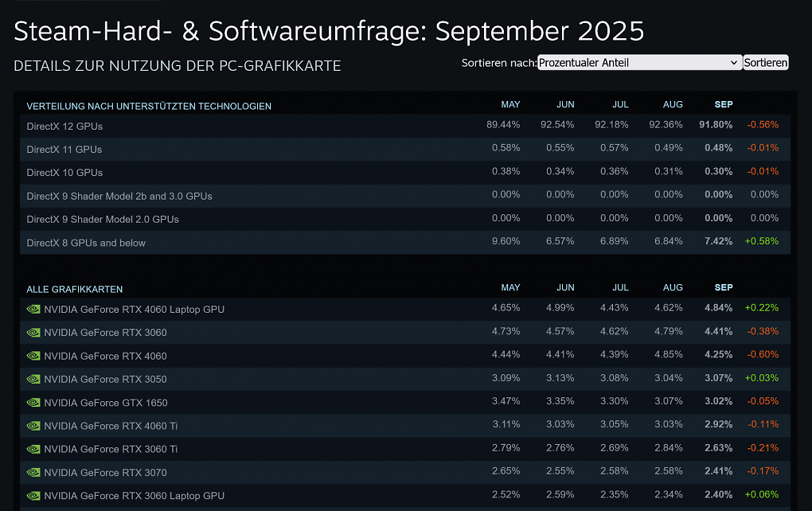
Task: Click NVIDIA logo beside RTX 4060 Laptop GPU
Action: coord(33,309)
